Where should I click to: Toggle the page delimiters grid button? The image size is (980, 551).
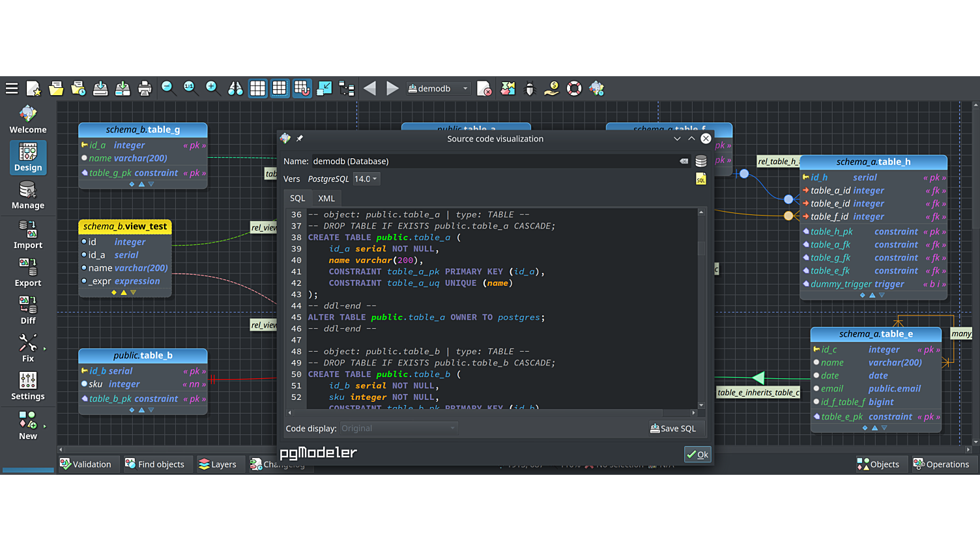coord(280,89)
